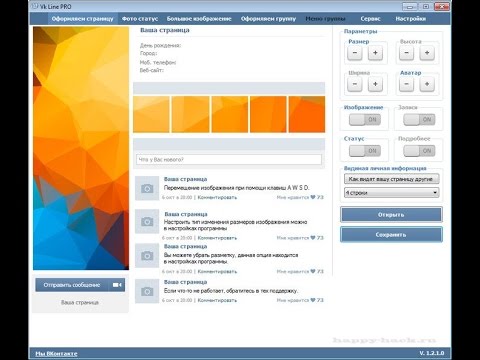Increase avatar with Аватар plus button

pos(427,84)
